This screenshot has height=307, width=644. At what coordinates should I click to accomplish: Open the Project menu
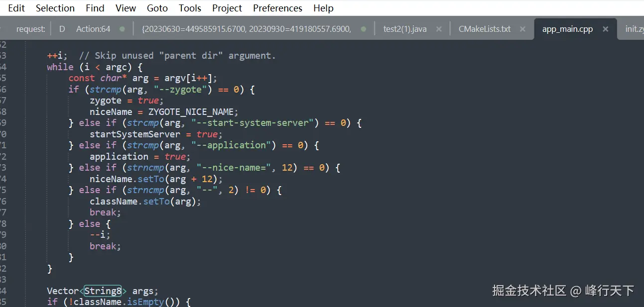(x=227, y=8)
